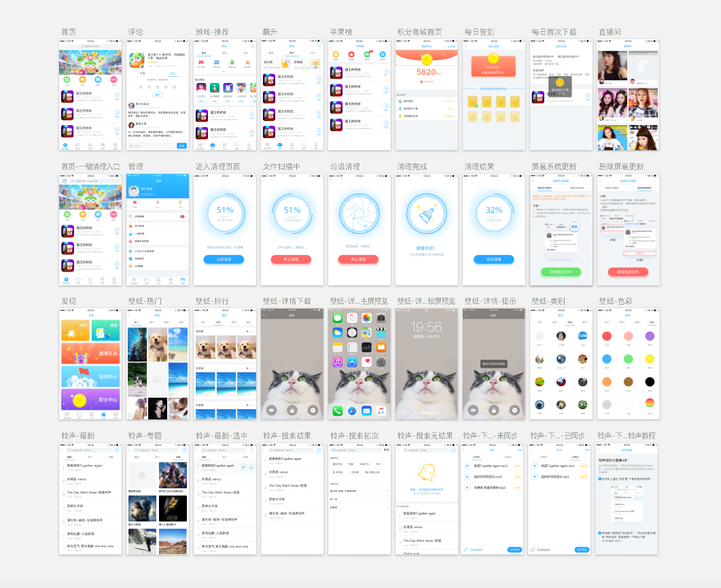Open Camera app icon in the home screen preview
The width and height of the screenshot is (721, 588).
[381, 318]
